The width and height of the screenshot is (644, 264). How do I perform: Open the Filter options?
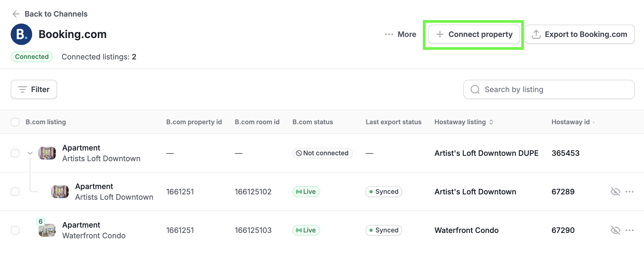[34, 89]
